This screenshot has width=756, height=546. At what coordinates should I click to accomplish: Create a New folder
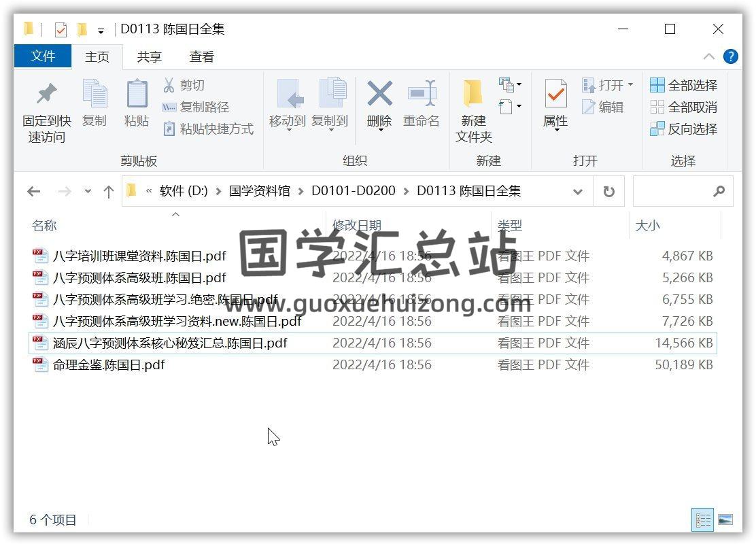[473, 112]
